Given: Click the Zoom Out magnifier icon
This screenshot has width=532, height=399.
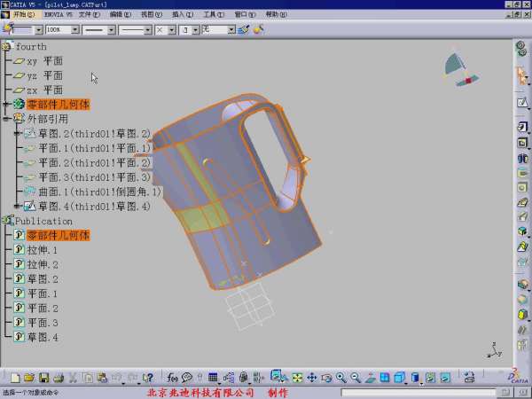Looking at the screenshot, I should [356, 378].
